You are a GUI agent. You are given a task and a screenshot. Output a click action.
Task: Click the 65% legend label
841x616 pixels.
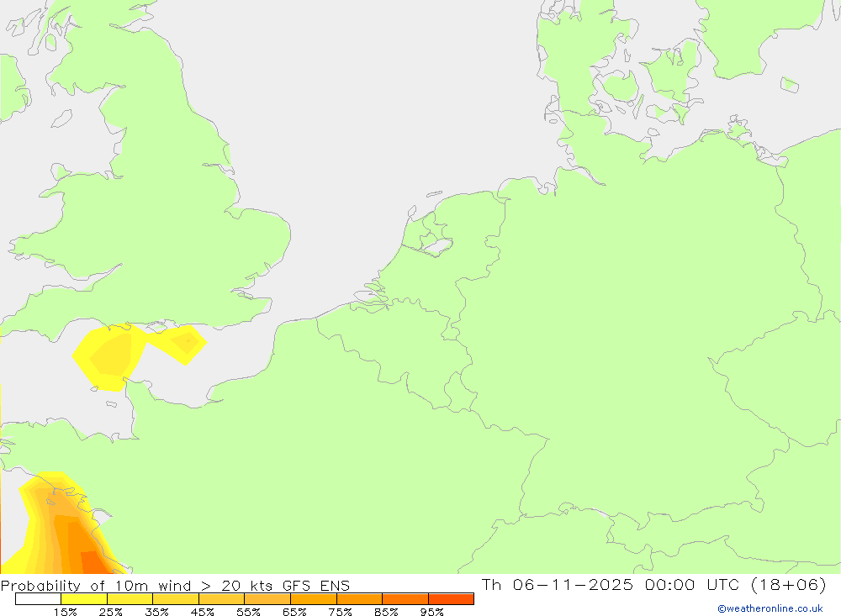coord(294,612)
